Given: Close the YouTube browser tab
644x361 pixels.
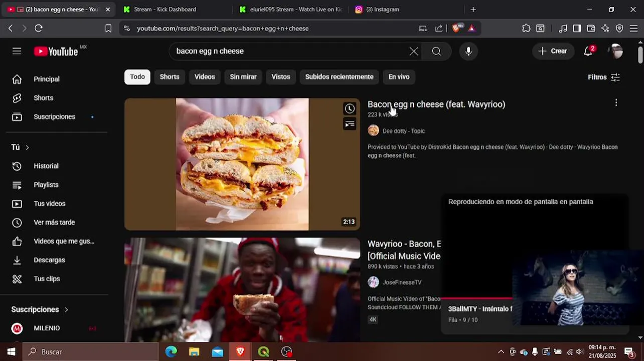Looking at the screenshot, I should point(108,10).
